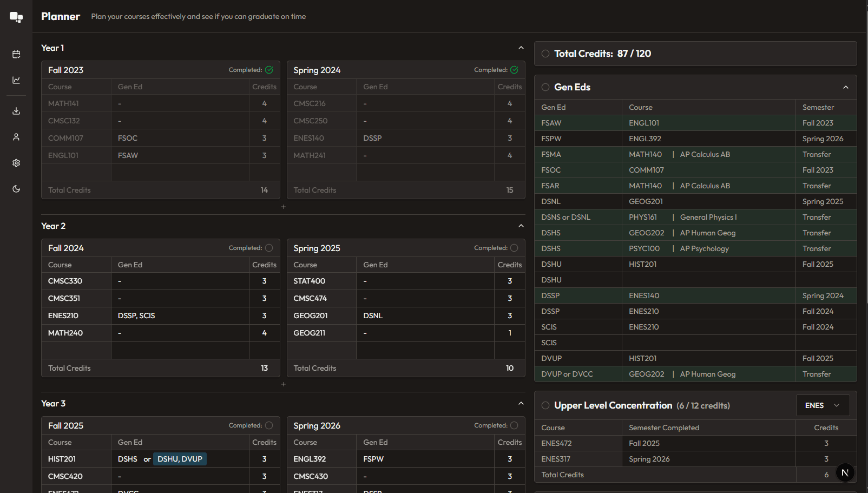Select the DSHU, DVUP gen ed option
Viewport: 868px width, 493px height.
coord(180,459)
